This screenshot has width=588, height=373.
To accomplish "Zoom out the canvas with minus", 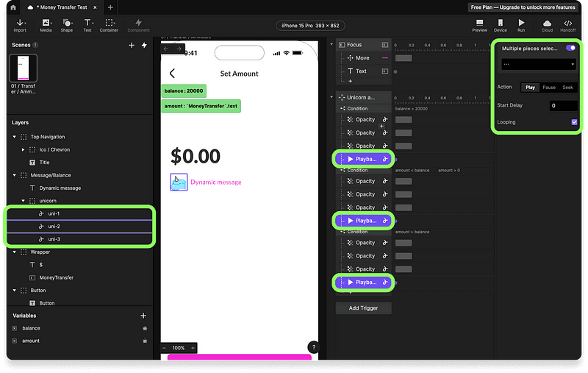I will pos(164,348).
